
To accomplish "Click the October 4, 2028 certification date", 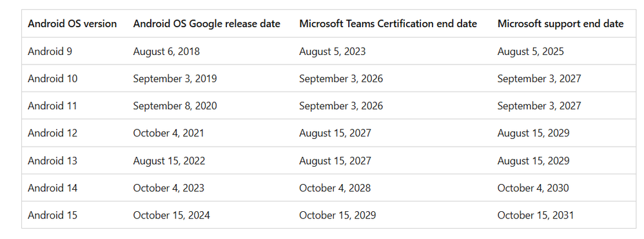I will coord(335,188).
